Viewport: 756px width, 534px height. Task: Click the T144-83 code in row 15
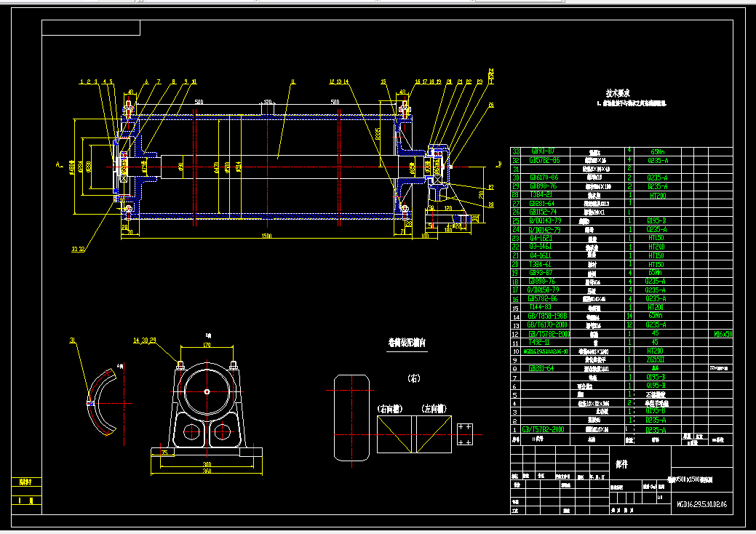(x=540, y=307)
